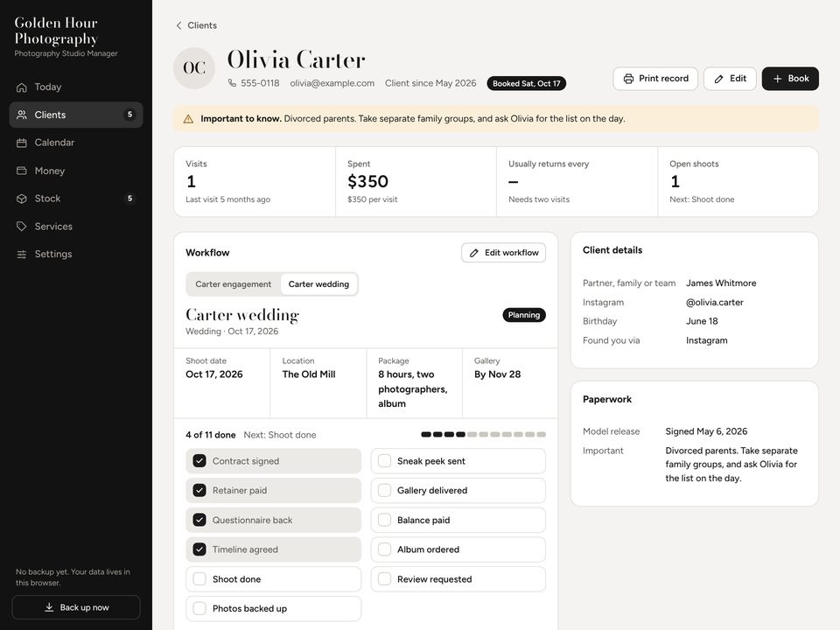840x630 pixels.
Task: Click Signed May 6, 2026 value
Action: (x=706, y=431)
